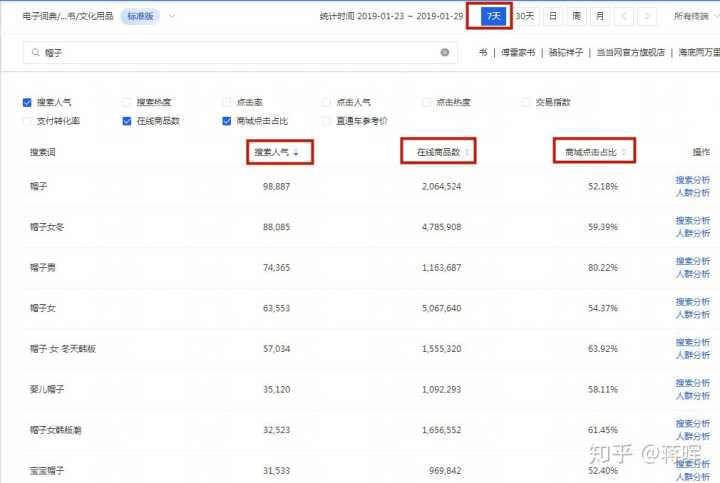
Task: Click the search magnifier icon
Action: pyautogui.click(x=36, y=52)
